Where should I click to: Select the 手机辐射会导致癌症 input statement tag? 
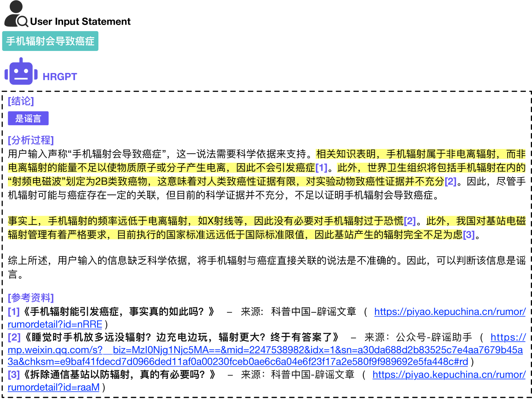[50, 41]
